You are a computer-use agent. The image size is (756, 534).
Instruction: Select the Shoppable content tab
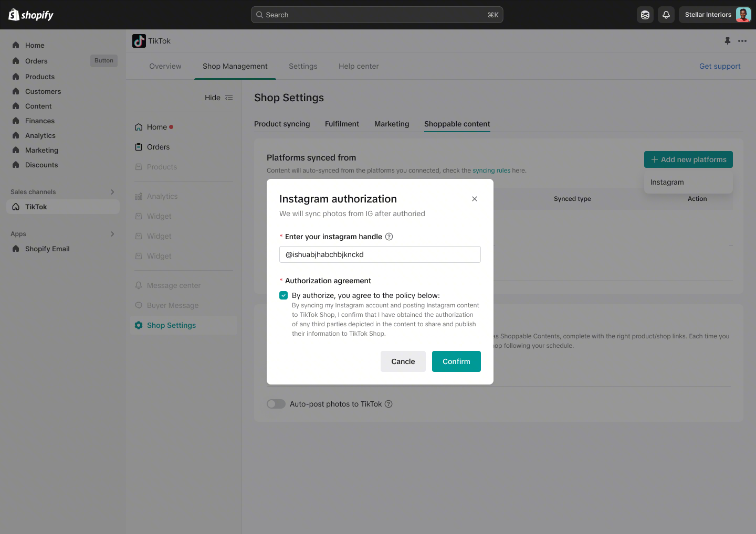pyautogui.click(x=457, y=124)
